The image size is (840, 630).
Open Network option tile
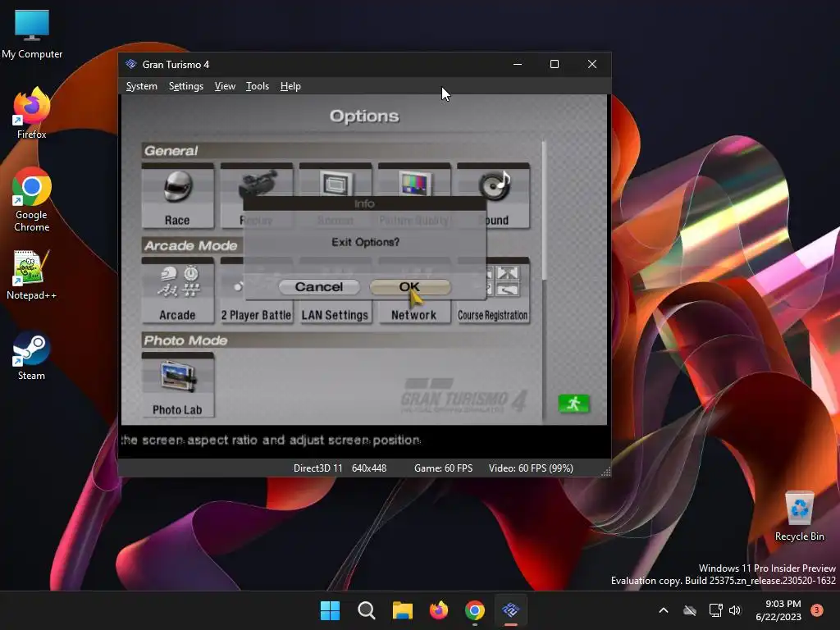[x=414, y=315]
